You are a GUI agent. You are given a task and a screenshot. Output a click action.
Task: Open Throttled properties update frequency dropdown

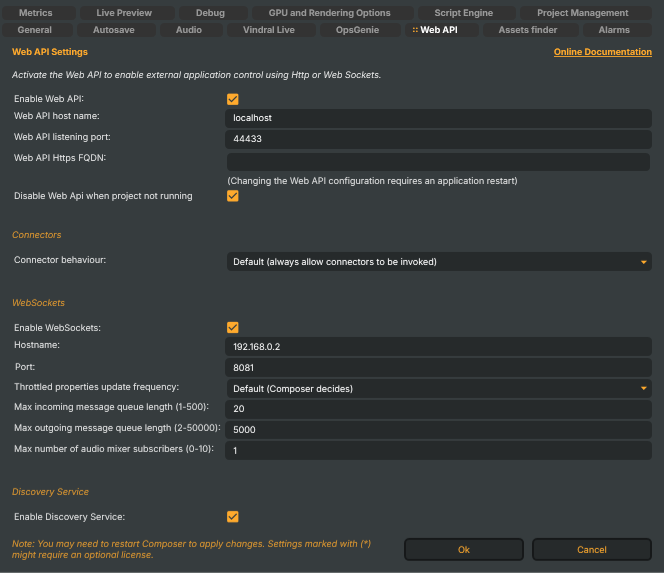point(439,388)
